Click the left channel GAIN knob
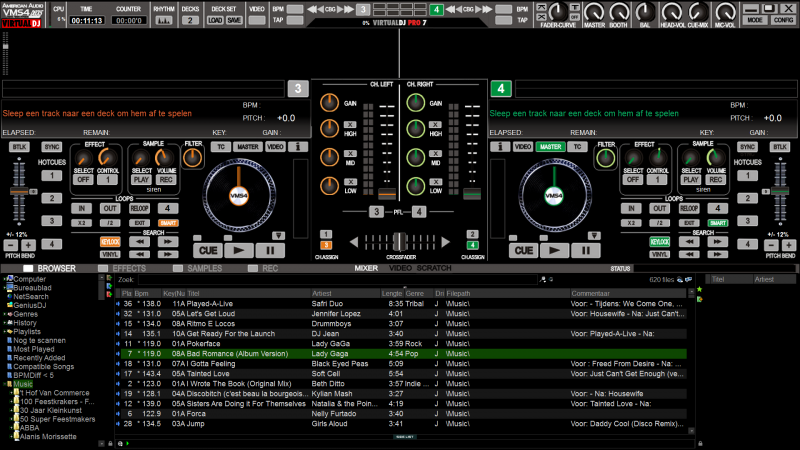The image size is (800, 450). point(329,103)
